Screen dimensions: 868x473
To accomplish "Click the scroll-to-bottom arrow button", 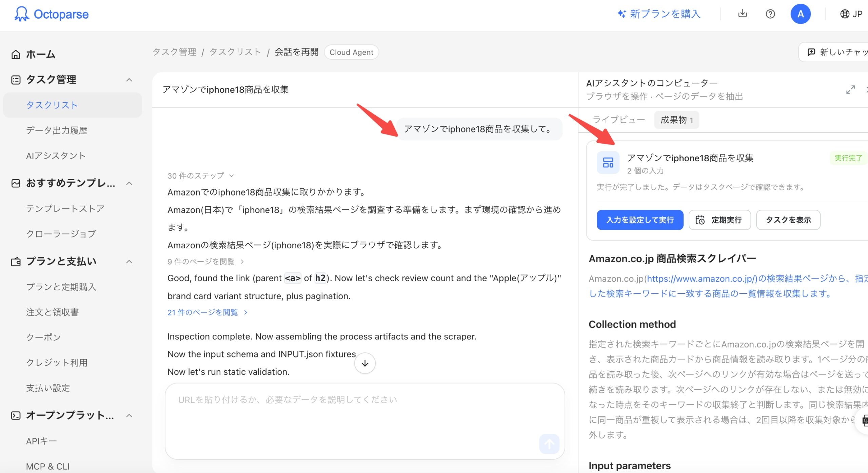I will coord(365,363).
